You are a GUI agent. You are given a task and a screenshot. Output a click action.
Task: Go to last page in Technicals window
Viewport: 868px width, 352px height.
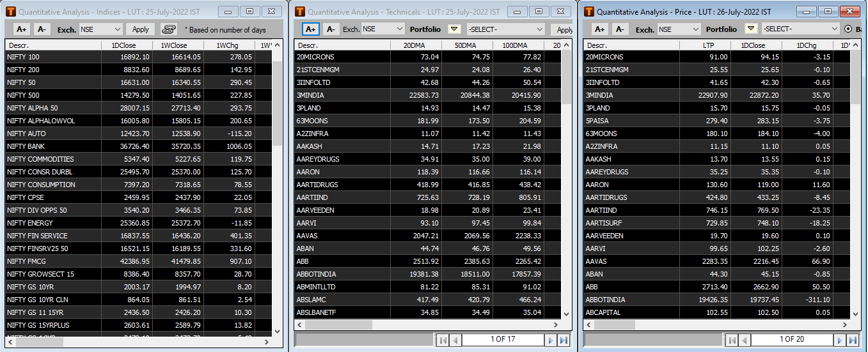(564, 340)
